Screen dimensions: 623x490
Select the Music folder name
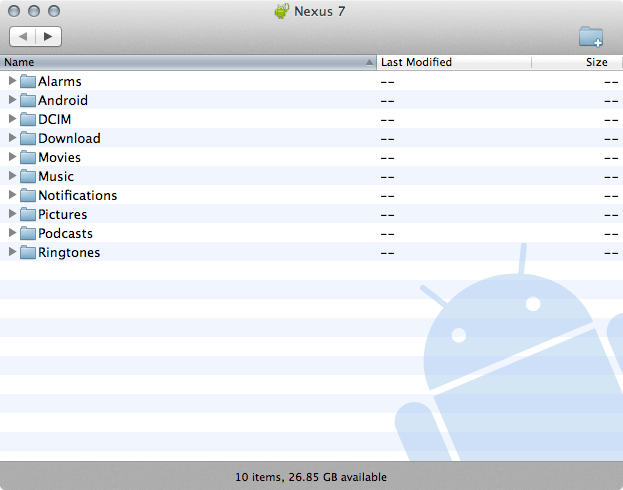pos(56,177)
